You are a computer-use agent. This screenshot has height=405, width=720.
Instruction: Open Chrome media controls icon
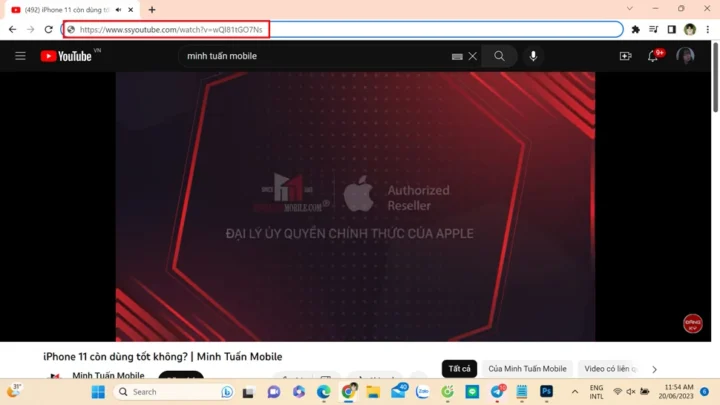[x=653, y=29]
